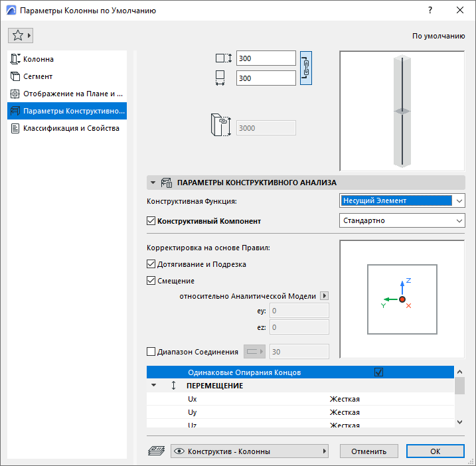Image resolution: width=476 pixels, height=466 pixels.
Task: Go to Отображение на Плане page
Action: (67, 94)
